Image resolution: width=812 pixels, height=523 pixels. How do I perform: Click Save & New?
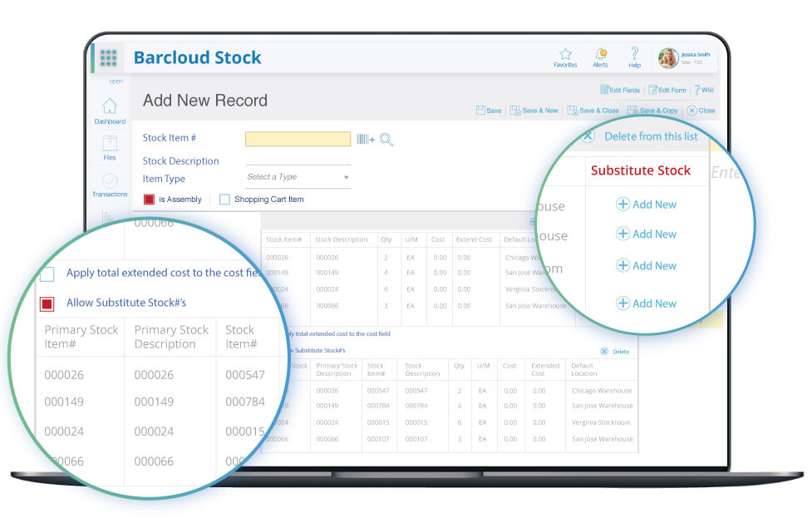pyautogui.click(x=534, y=111)
